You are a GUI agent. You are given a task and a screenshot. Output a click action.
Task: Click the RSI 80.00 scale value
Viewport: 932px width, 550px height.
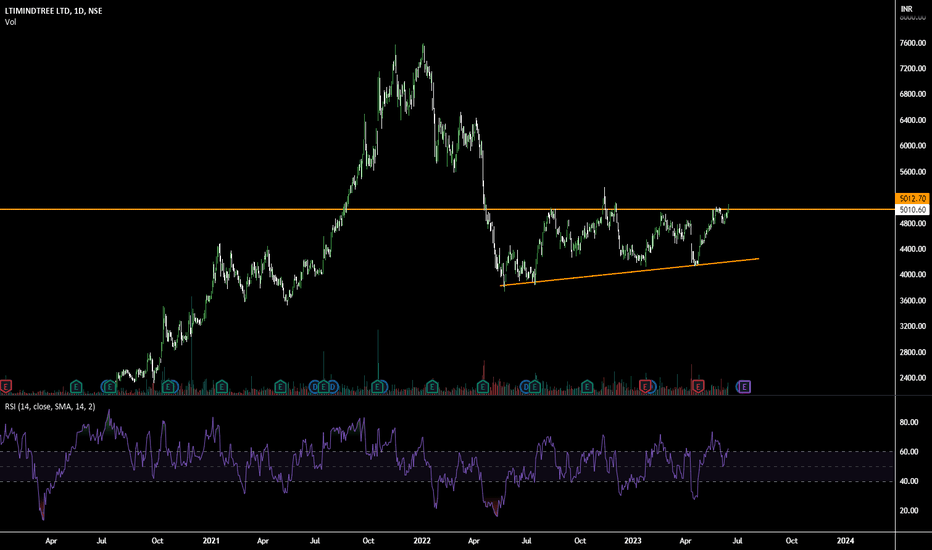click(x=909, y=423)
